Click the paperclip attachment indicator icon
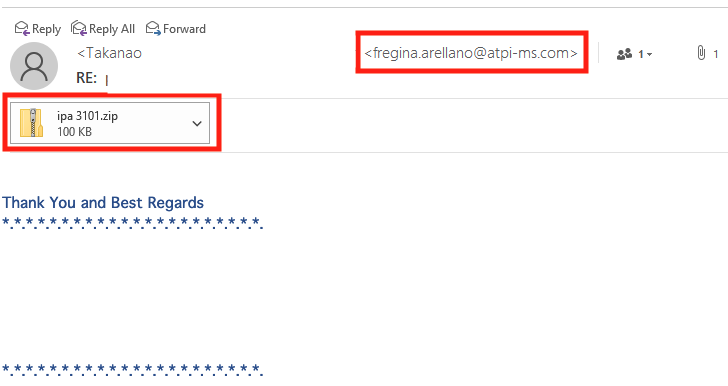Screen dimensions: 728x386 (x=701, y=53)
